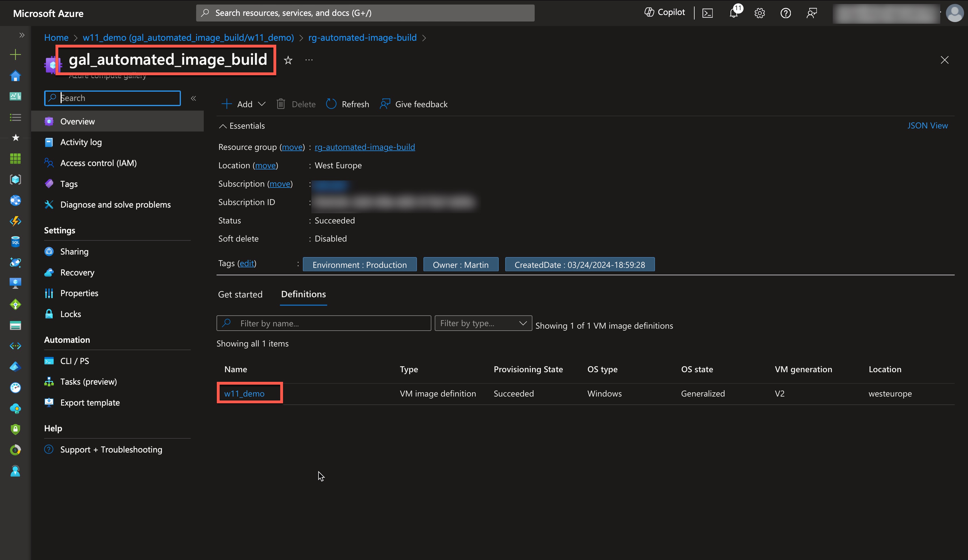Click the Delete toolbar button
Screen dimensions: 968x560
coord(296,104)
